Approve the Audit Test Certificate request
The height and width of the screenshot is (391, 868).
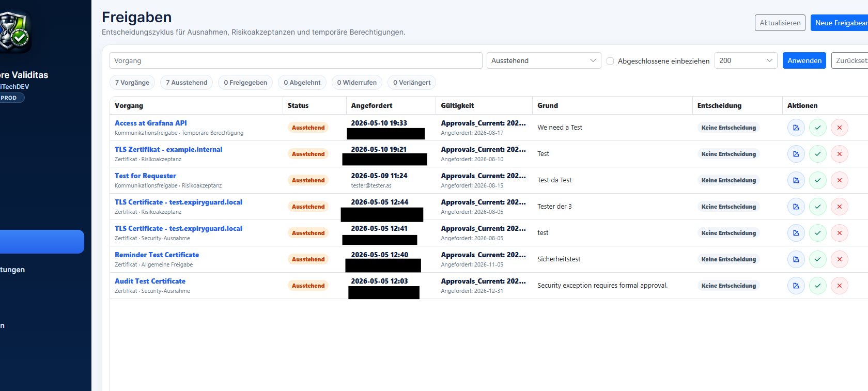818,286
